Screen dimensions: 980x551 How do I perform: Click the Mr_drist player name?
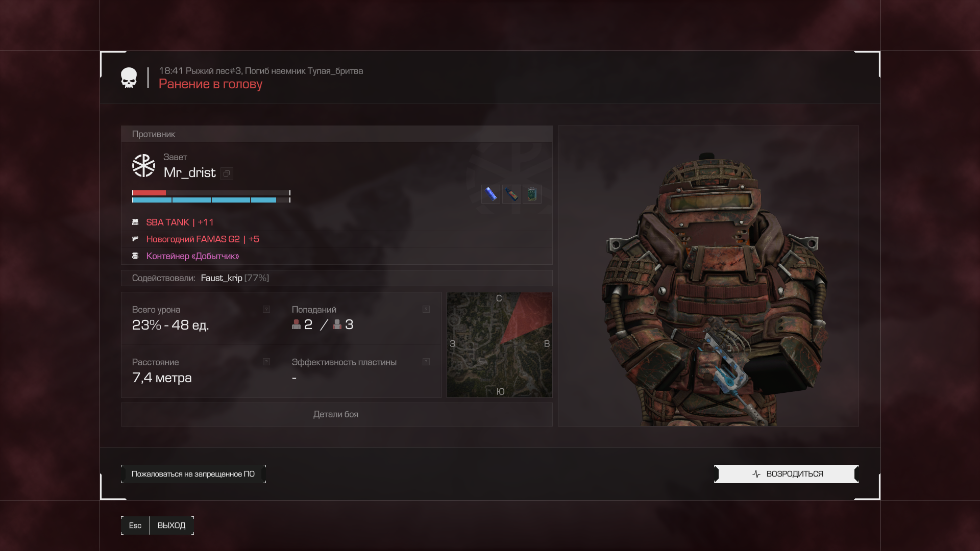[x=189, y=173]
